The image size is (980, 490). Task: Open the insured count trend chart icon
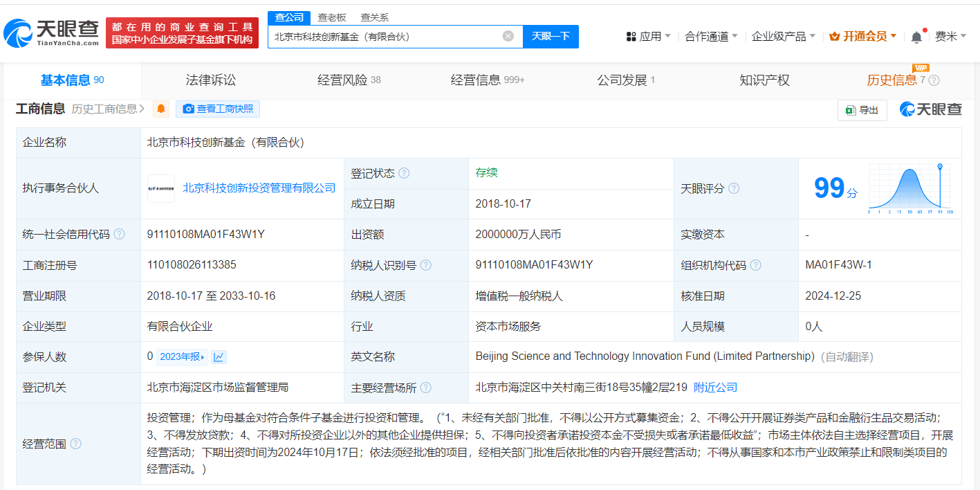pos(219,357)
